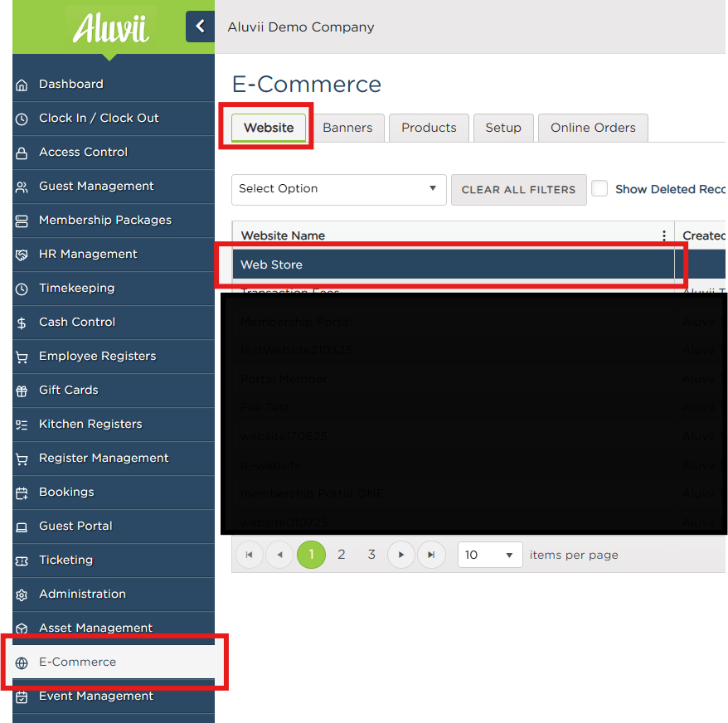Click the Bookings calendar icon
The width and height of the screenshot is (728, 723).
(22, 493)
